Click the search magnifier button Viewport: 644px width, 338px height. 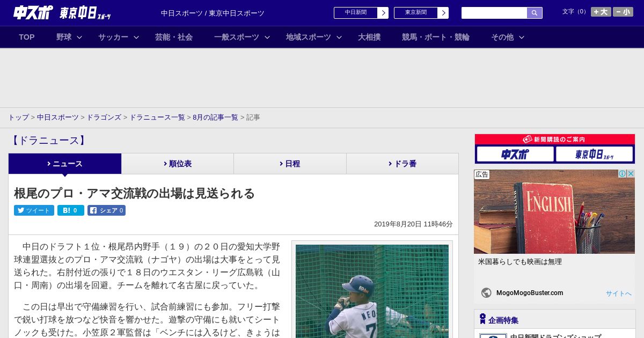535,13
